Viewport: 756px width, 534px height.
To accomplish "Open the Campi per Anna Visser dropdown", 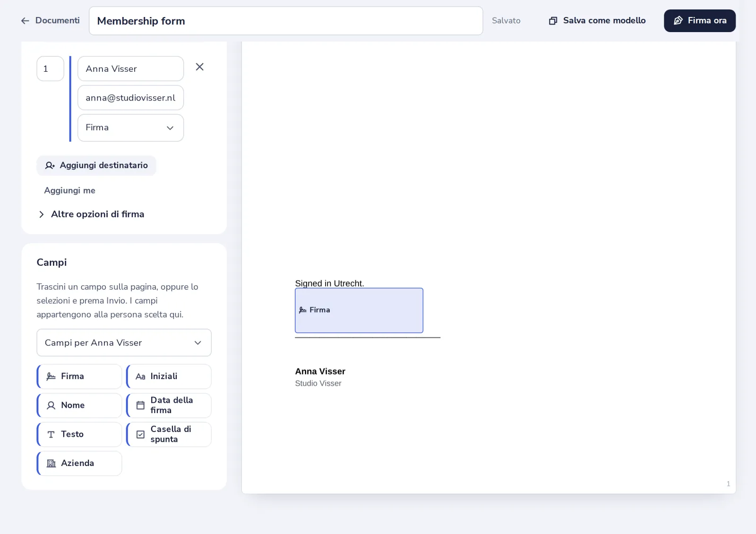I will pyautogui.click(x=124, y=343).
